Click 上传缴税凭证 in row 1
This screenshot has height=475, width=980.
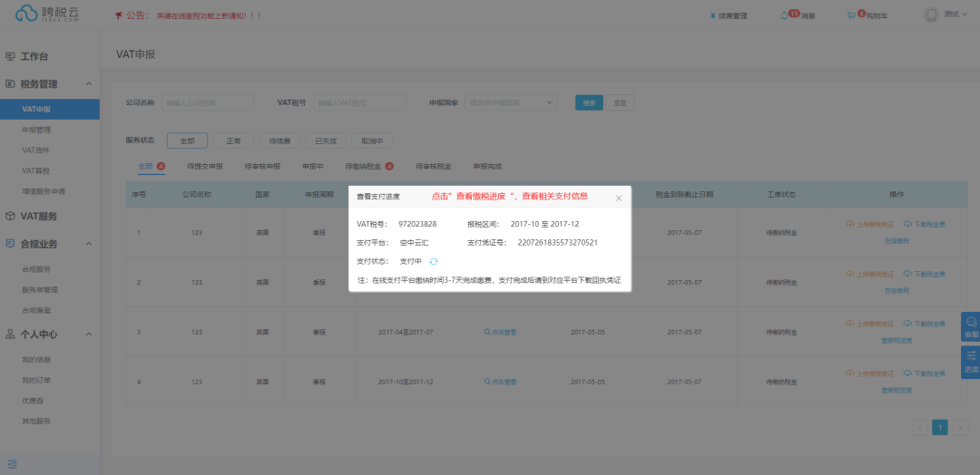click(869, 224)
